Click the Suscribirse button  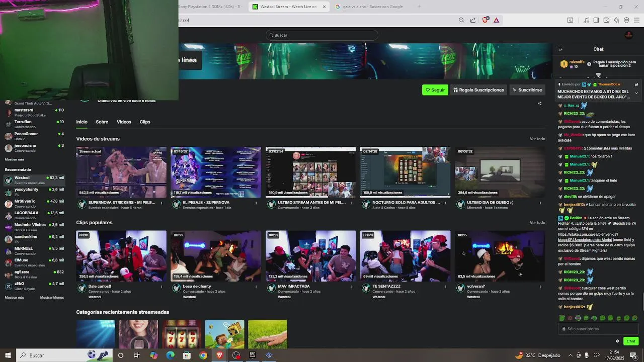pyautogui.click(x=527, y=90)
